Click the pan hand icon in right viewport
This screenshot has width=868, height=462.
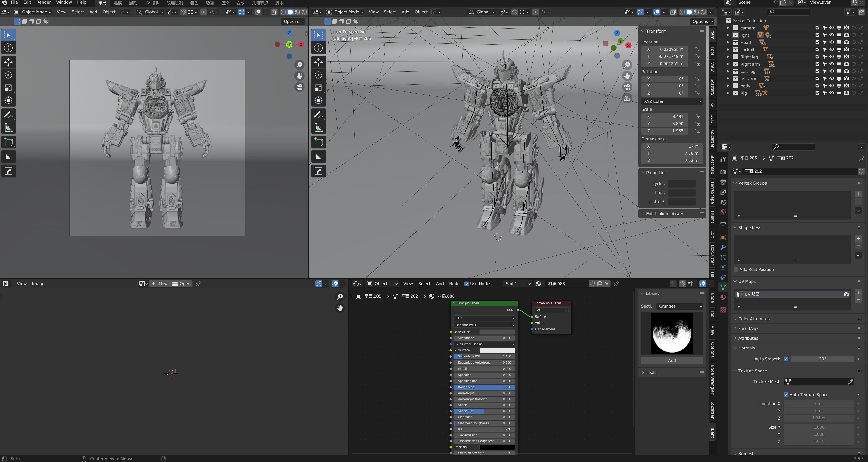pyautogui.click(x=627, y=76)
